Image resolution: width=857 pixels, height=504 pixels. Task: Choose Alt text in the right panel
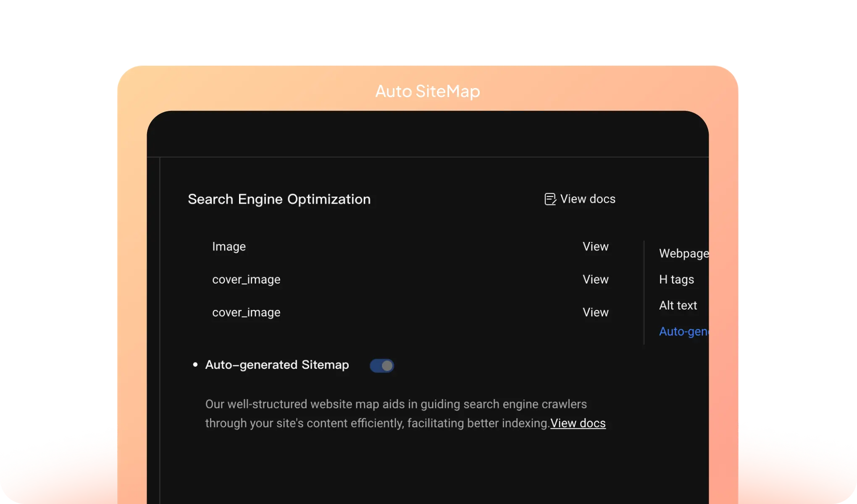(x=678, y=305)
